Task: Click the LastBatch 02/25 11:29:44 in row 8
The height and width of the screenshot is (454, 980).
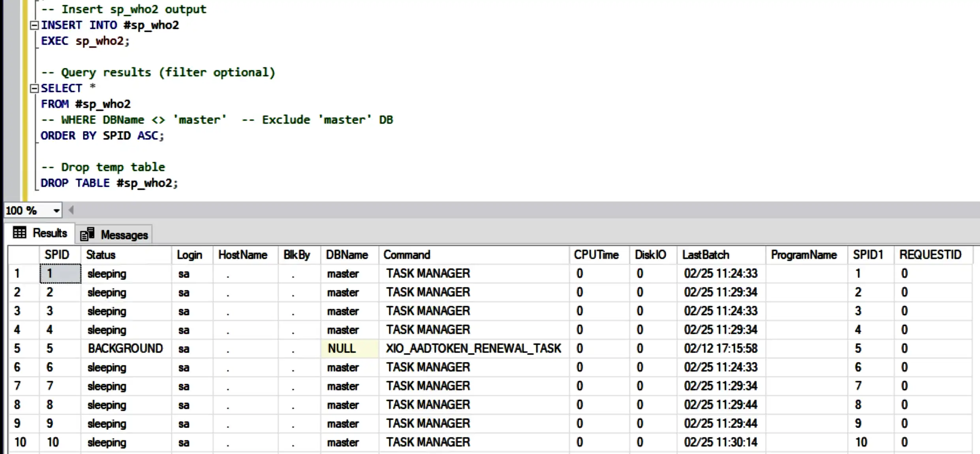Action: point(721,405)
